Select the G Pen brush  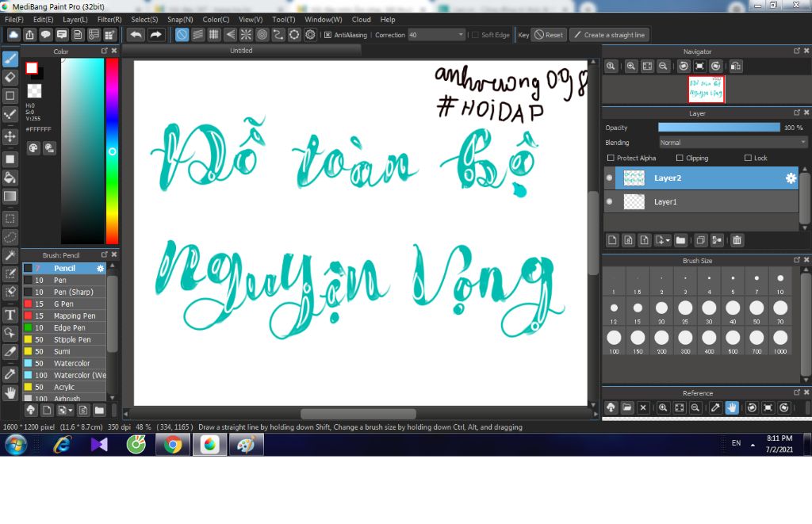point(64,304)
